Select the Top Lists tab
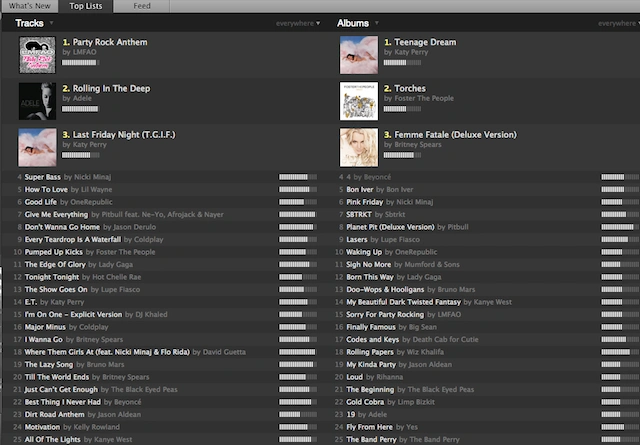The height and width of the screenshot is (445, 640). (86, 6)
